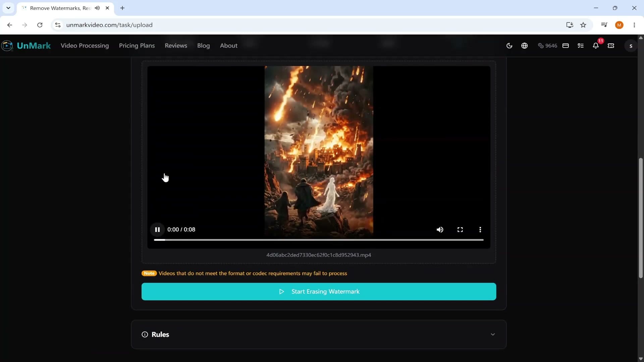Screen dimensions: 644x362
Task: Click the page vertical scrollbar thumb
Action: (x=641, y=218)
